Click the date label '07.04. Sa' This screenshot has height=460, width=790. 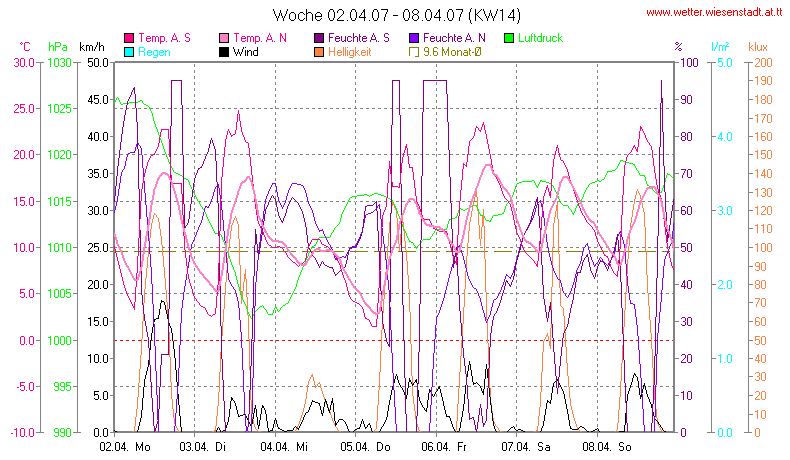coord(526,447)
